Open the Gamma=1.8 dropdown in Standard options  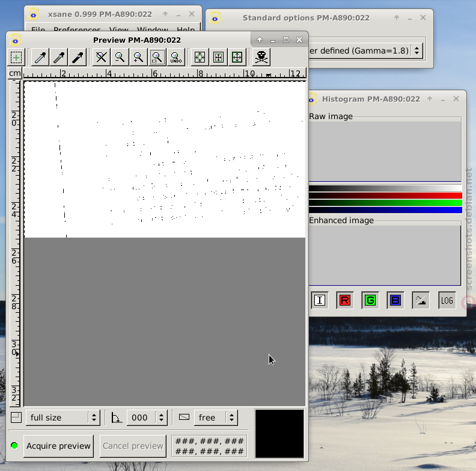pos(366,51)
